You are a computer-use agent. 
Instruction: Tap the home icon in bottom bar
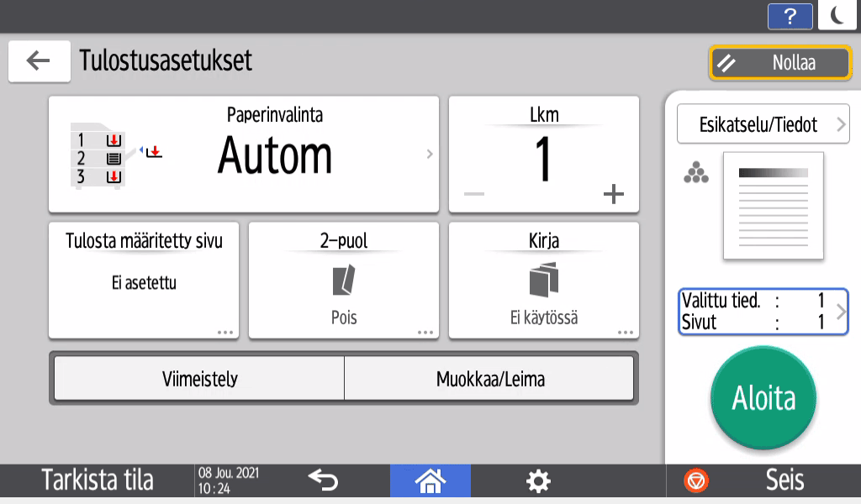click(x=430, y=480)
